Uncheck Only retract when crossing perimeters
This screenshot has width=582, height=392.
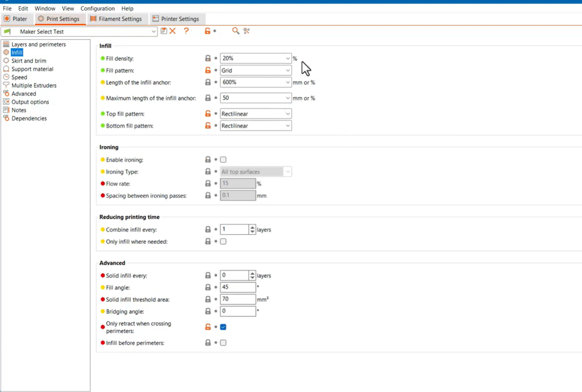pyautogui.click(x=223, y=327)
